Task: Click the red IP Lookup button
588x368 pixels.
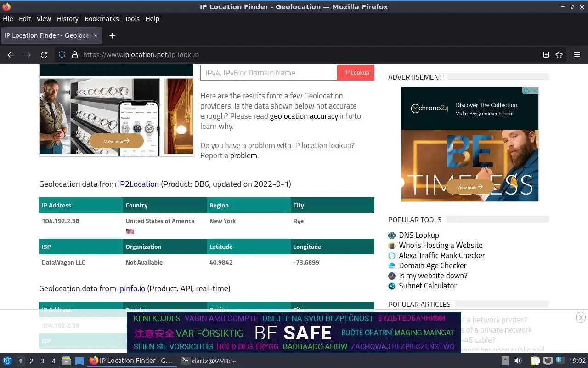Action: (356, 73)
